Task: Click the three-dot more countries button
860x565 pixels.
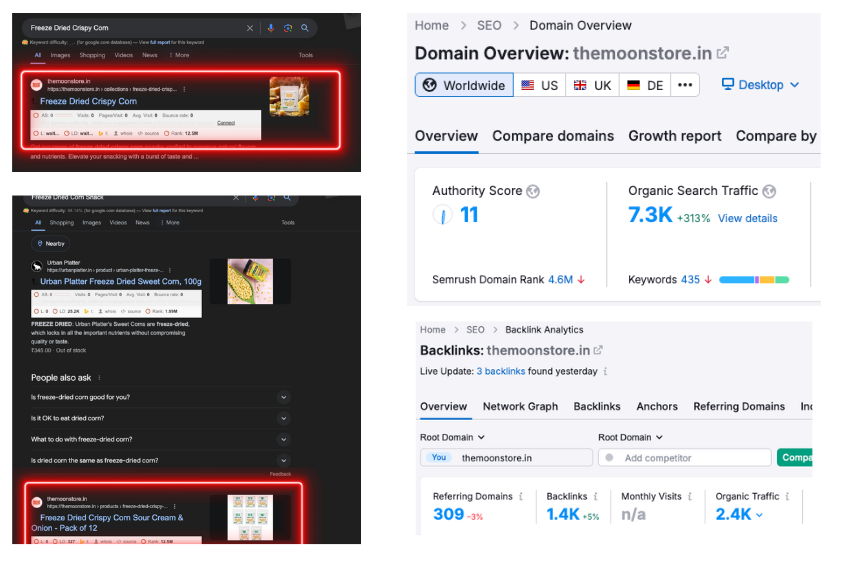Action: (685, 85)
